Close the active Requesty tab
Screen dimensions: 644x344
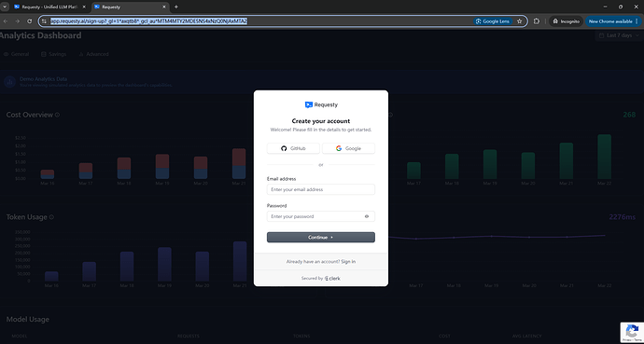[164, 7]
